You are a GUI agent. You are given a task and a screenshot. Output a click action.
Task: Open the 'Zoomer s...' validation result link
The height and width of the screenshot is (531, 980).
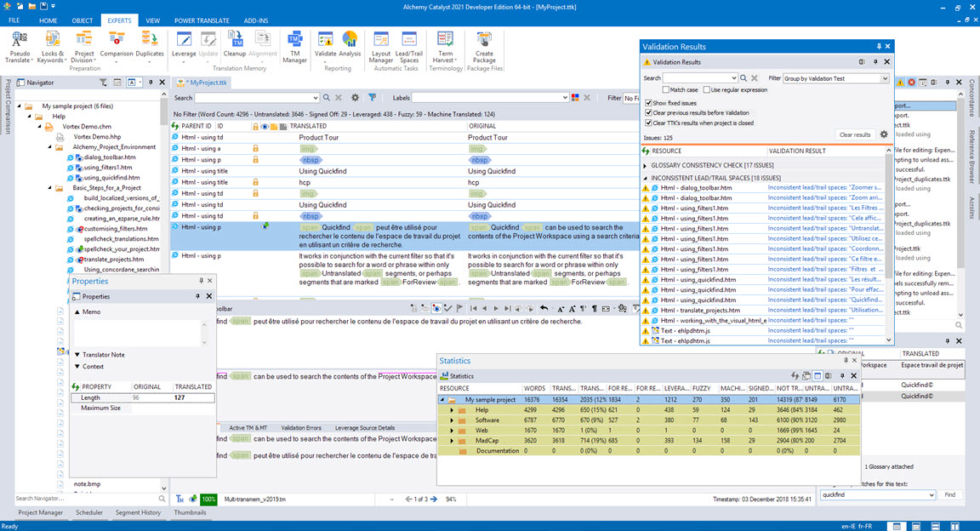click(x=825, y=187)
